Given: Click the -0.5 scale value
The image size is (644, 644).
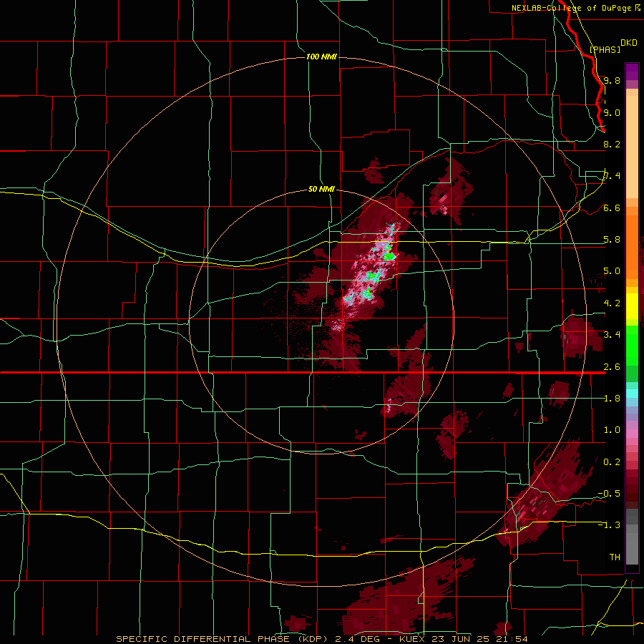Looking at the screenshot, I should point(609,494).
